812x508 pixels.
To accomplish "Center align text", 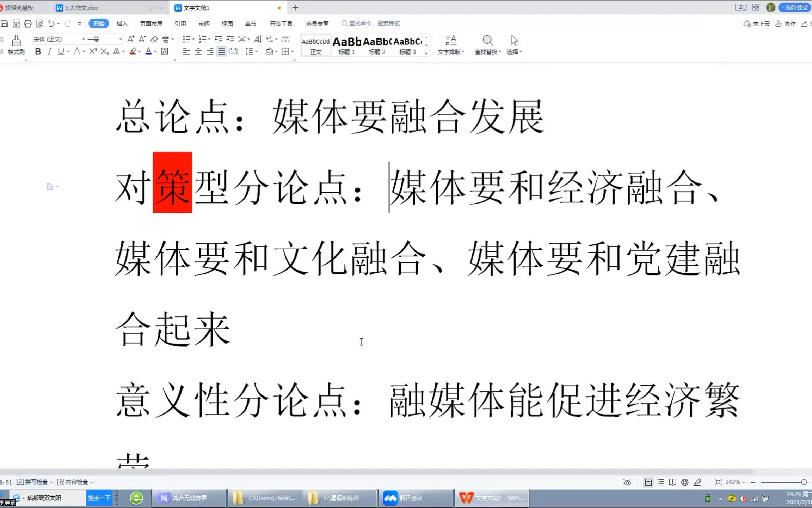I will tap(198, 52).
